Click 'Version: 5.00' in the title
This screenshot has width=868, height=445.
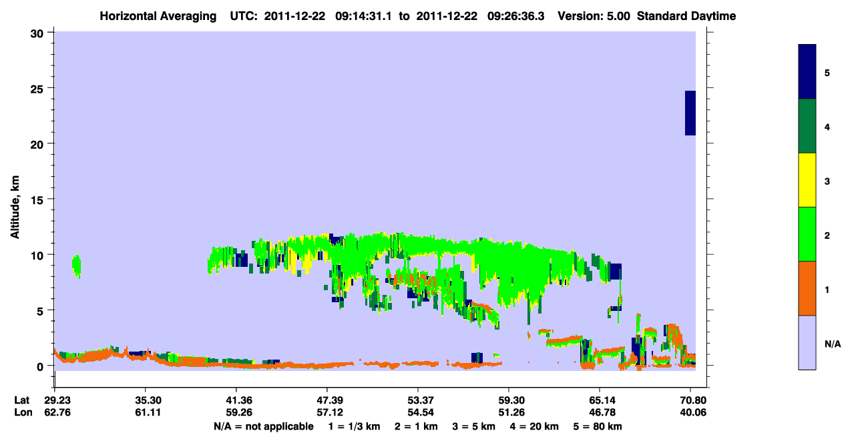(593, 16)
